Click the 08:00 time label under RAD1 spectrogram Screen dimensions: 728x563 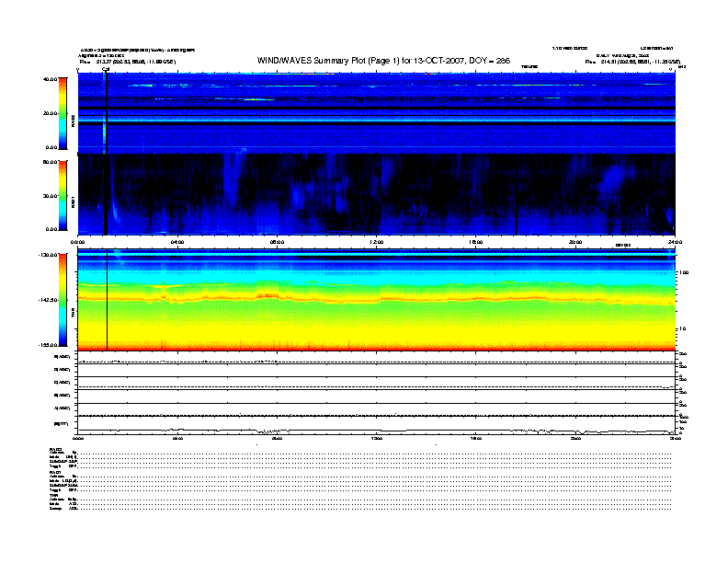click(x=277, y=242)
